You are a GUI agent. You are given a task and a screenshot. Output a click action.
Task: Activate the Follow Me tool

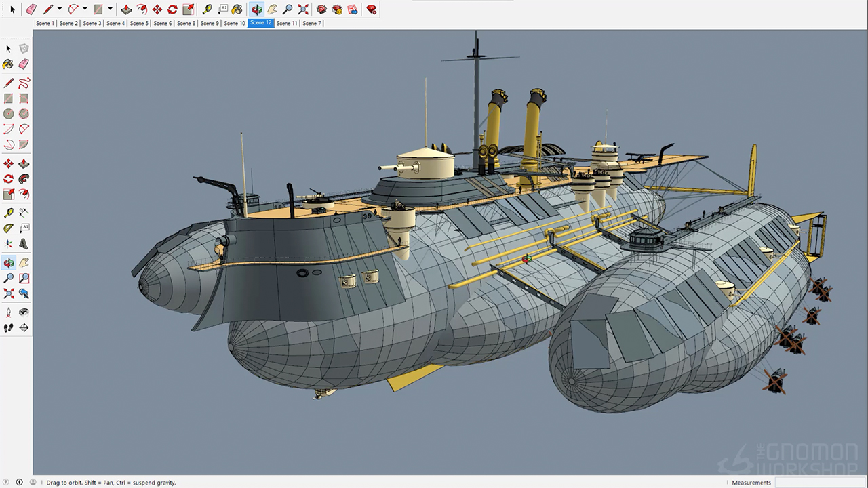(x=24, y=179)
